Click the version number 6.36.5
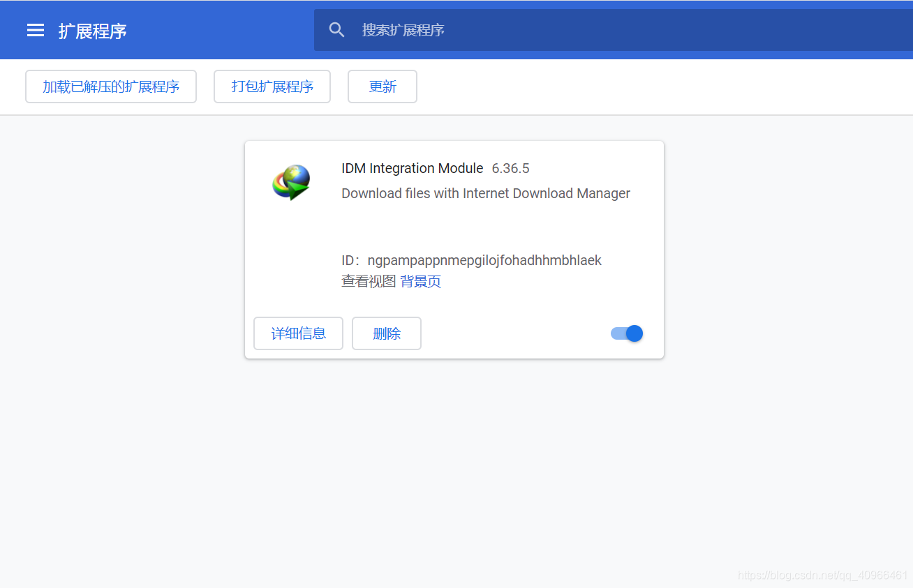 click(x=511, y=168)
